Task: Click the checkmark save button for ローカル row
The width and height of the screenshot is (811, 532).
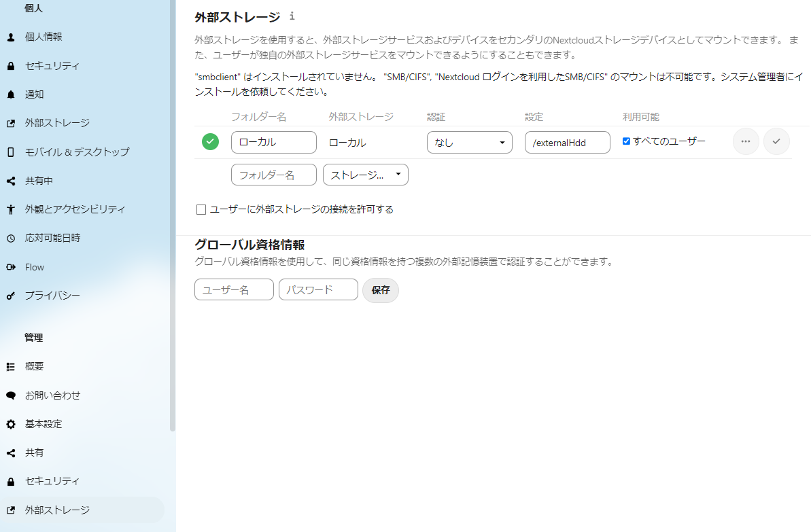Action: click(x=776, y=141)
